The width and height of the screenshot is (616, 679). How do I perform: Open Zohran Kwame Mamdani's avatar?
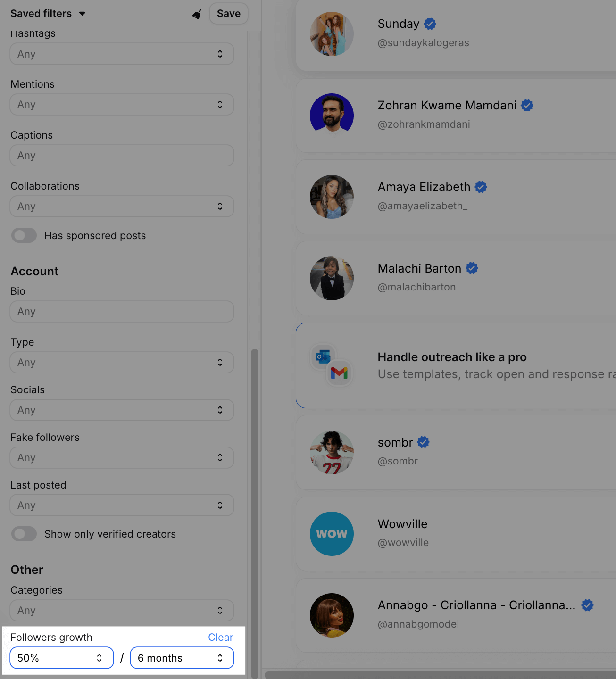[332, 115]
